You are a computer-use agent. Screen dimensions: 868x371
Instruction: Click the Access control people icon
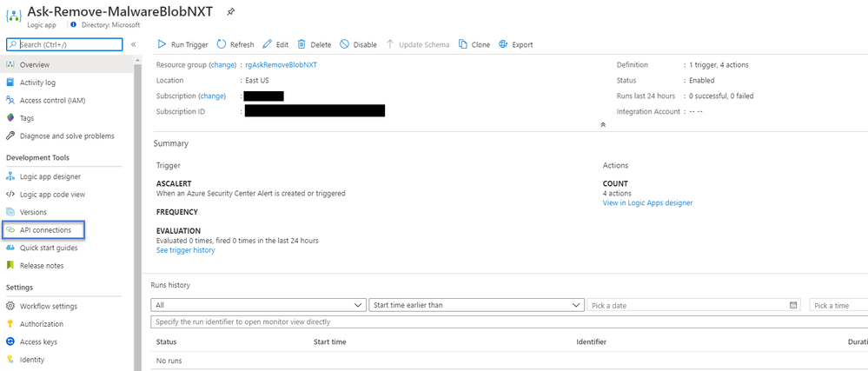10,100
